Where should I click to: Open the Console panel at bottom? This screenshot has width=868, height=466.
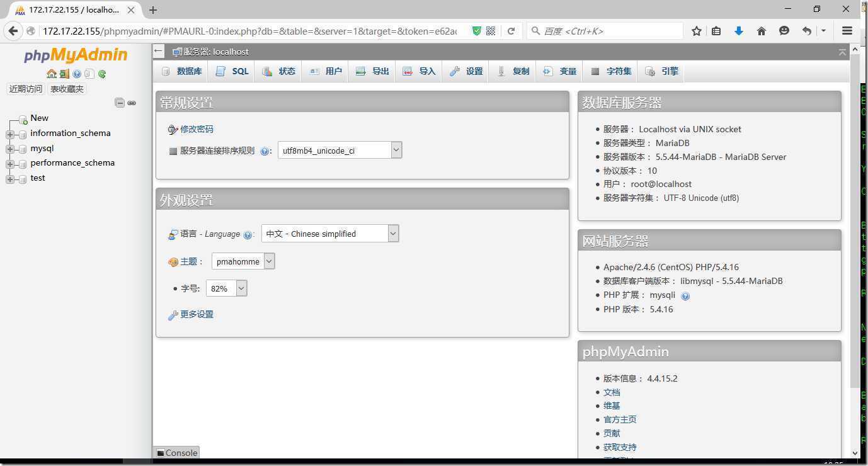tap(177, 453)
